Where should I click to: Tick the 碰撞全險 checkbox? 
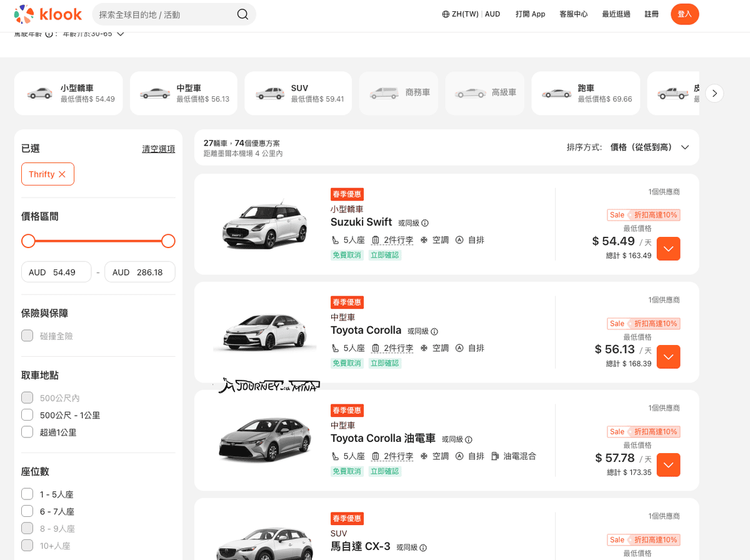27,336
